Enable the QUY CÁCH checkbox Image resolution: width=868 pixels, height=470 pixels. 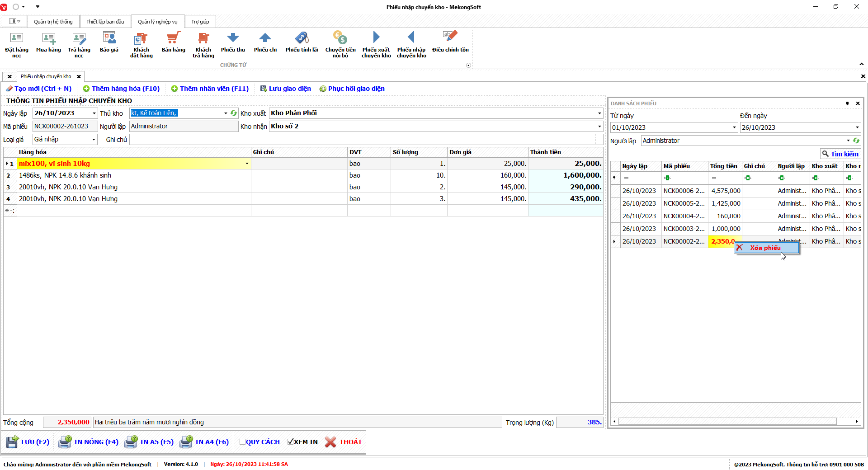[243, 442]
